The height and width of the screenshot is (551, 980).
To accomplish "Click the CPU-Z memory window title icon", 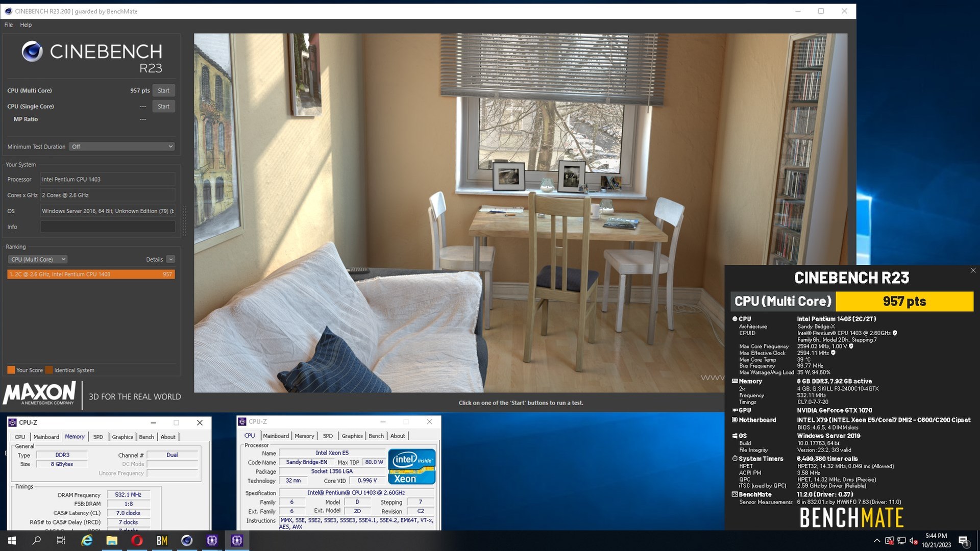I will [13, 422].
